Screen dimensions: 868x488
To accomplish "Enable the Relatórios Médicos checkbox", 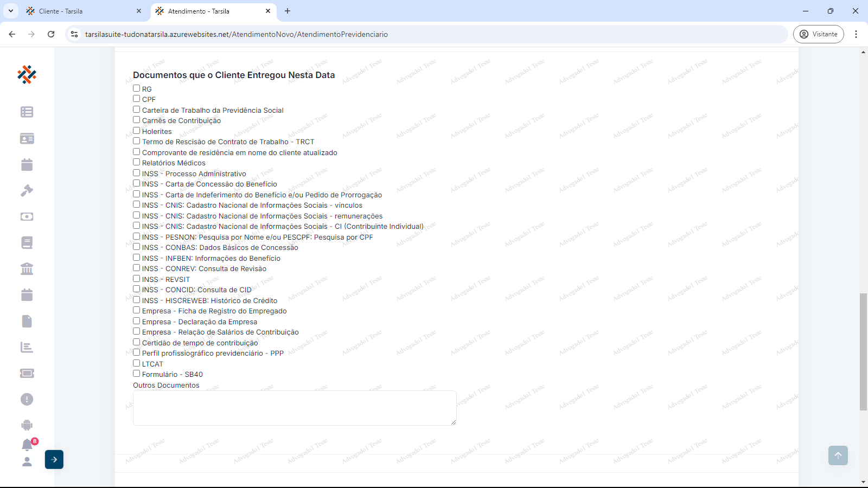I will click(x=137, y=162).
